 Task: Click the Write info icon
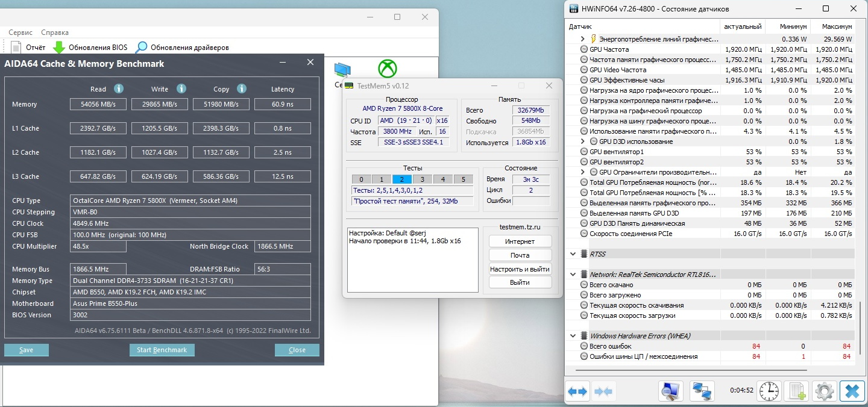tap(181, 89)
